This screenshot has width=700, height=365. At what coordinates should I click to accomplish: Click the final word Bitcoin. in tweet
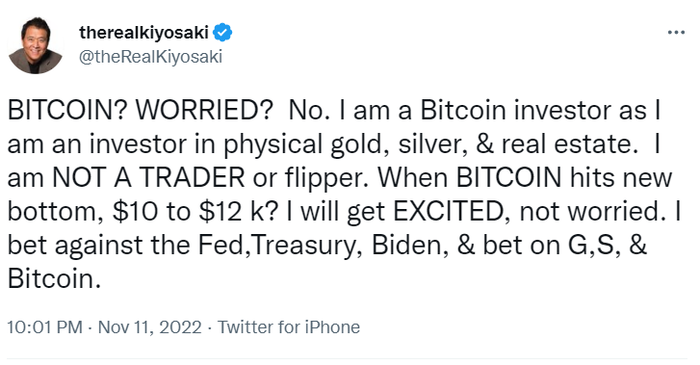[54, 278]
